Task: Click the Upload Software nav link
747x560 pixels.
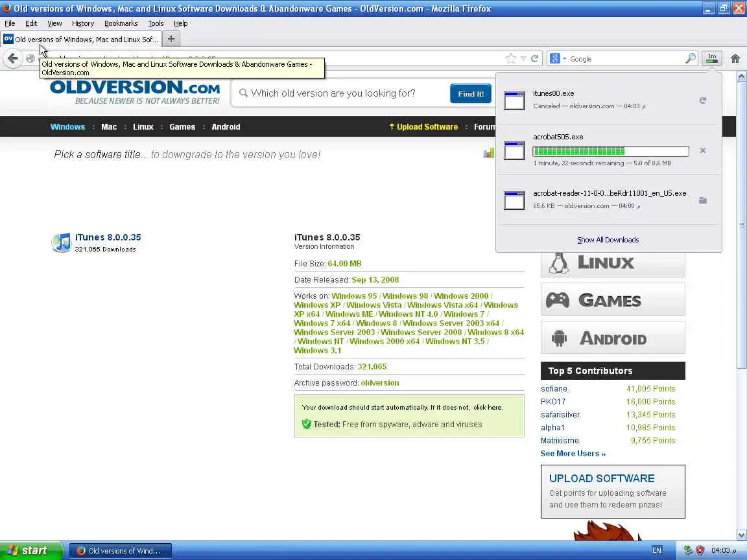Action: click(x=423, y=126)
